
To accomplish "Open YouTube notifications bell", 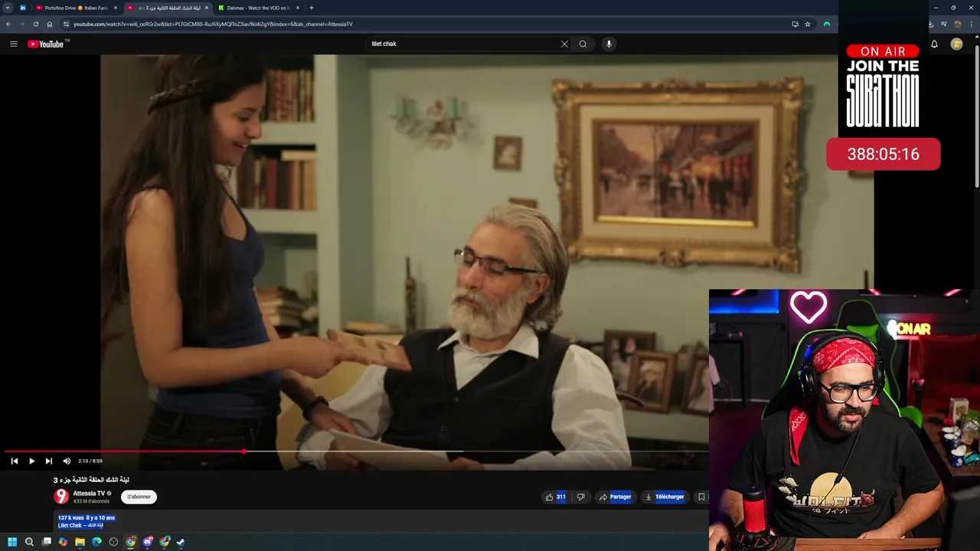I will pos(934,44).
